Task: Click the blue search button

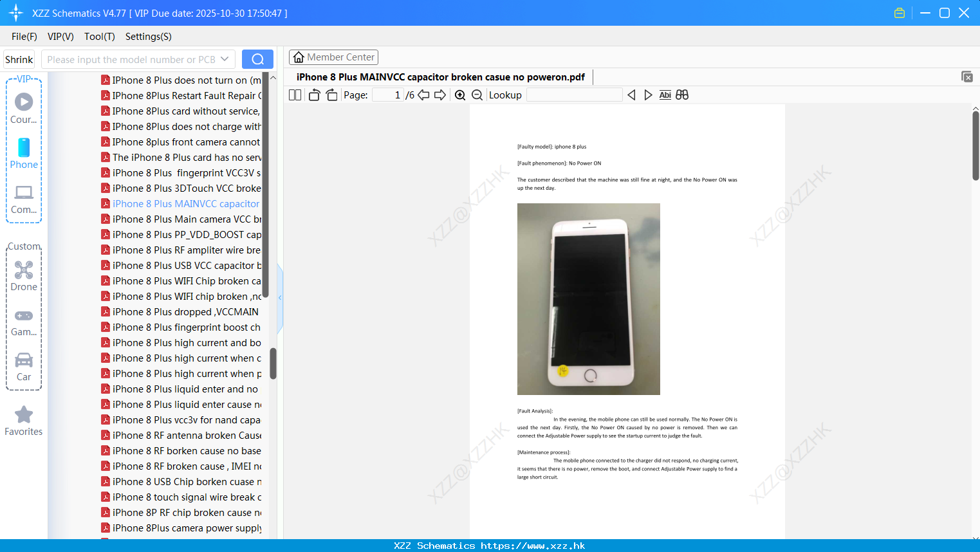Action: pos(257,59)
